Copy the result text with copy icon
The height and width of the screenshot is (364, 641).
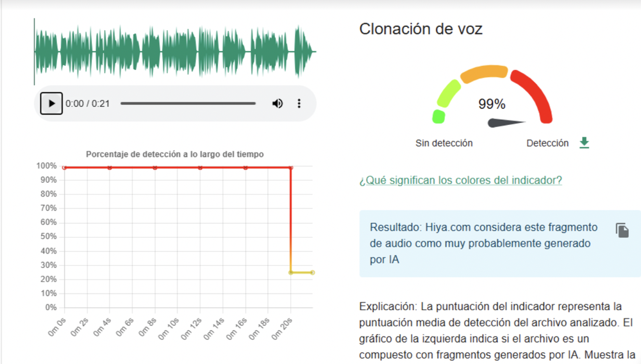tap(622, 231)
